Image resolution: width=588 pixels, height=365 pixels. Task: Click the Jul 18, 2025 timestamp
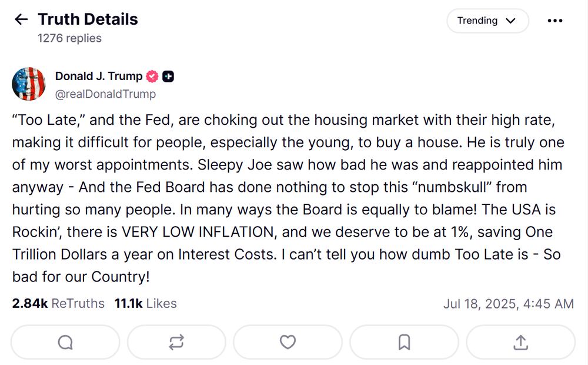tap(508, 304)
